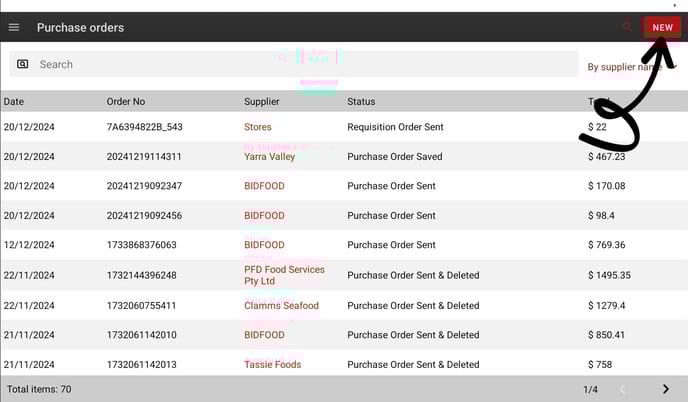The image size is (688, 402).
Task: Open the Yarra Valley supplier order
Action: click(270, 157)
